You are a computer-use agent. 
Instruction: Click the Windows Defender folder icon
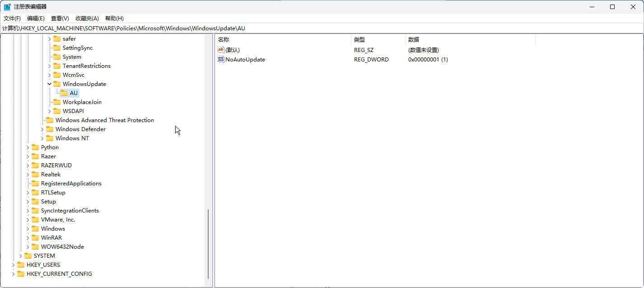49,129
